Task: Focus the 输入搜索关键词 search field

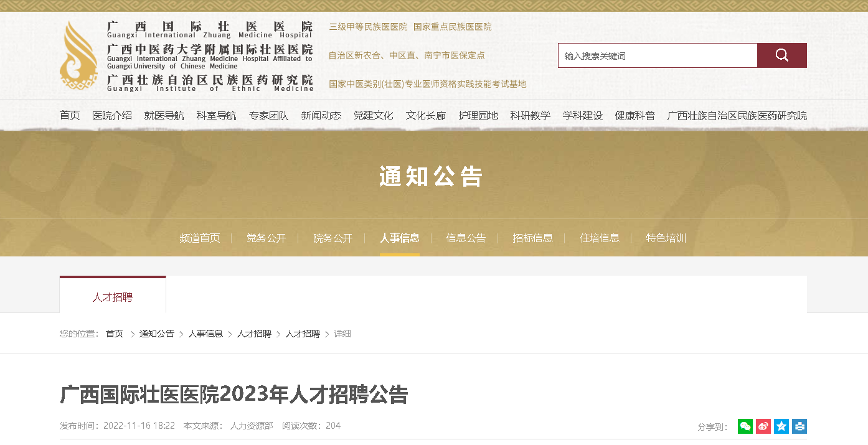Action: 658,55
